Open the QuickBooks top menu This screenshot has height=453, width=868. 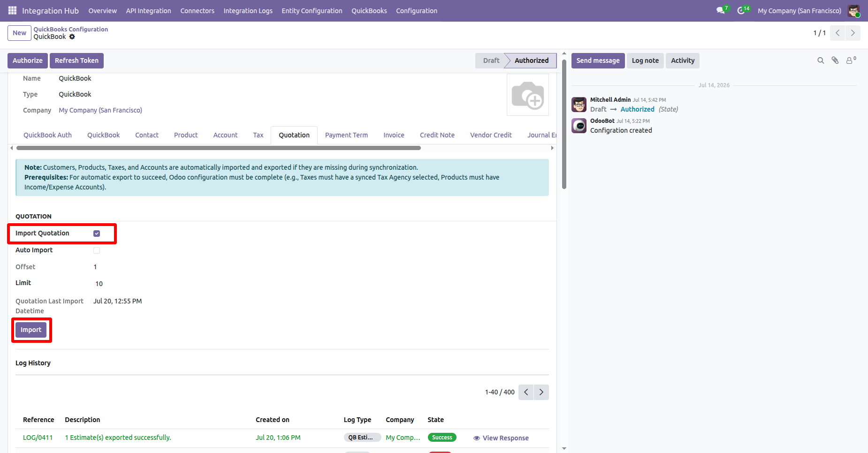tap(369, 11)
